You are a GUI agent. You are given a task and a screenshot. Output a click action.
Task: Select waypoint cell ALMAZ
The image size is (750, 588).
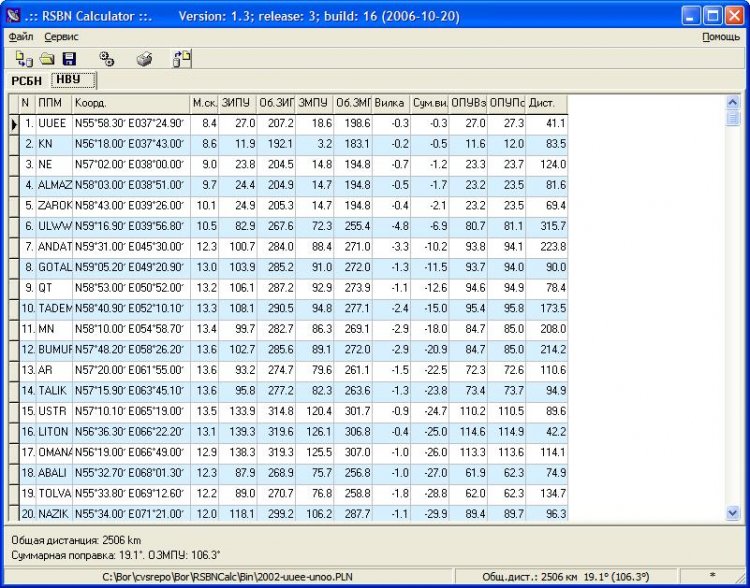tap(54, 186)
